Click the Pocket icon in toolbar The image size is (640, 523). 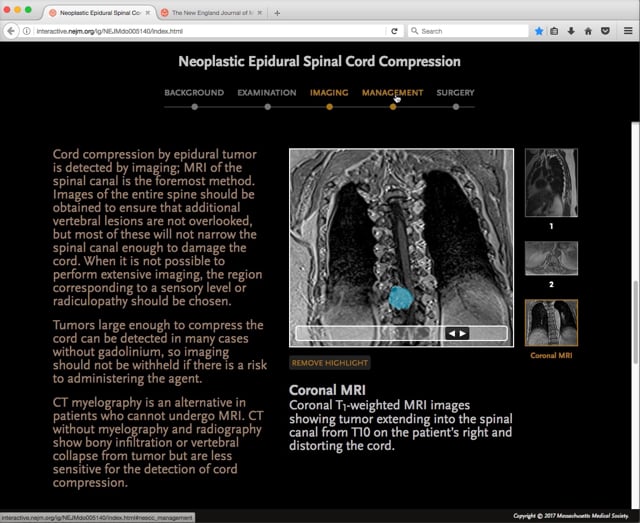(x=605, y=31)
